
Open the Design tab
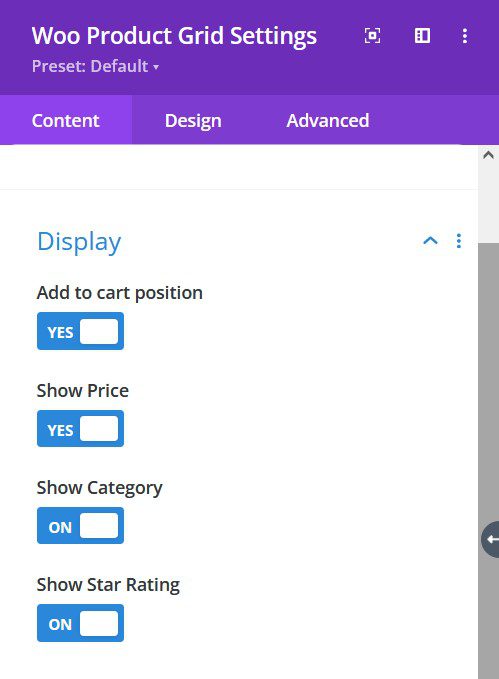coord(193,120)
